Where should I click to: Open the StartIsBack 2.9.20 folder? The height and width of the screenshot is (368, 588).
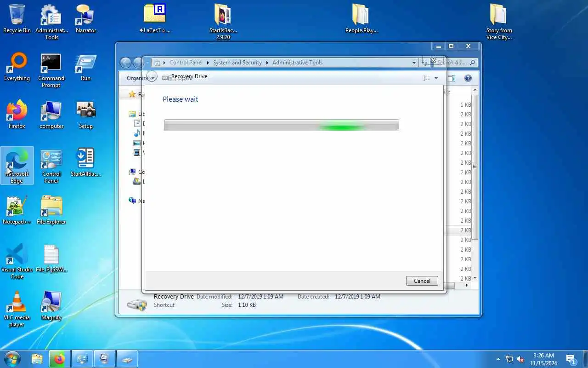pyautogui.click(x=223, y=22)
